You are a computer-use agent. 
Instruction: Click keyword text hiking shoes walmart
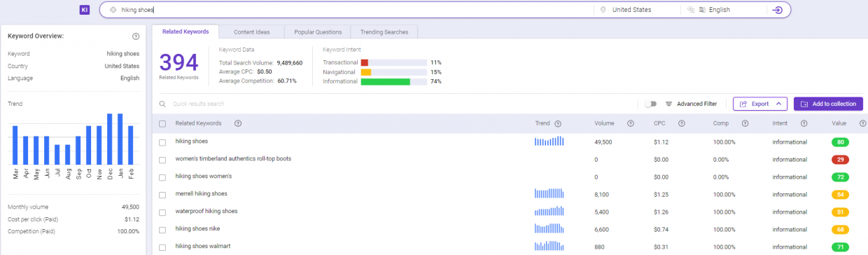pos(203,246)
